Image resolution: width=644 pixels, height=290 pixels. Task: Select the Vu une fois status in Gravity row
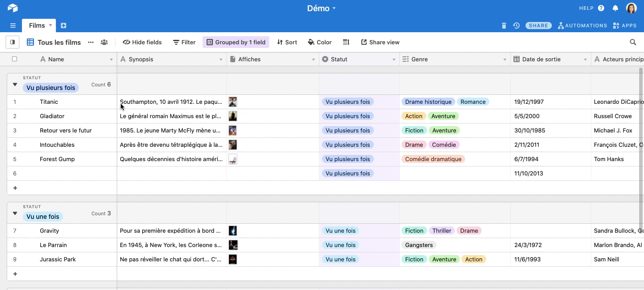coord(340,230)
